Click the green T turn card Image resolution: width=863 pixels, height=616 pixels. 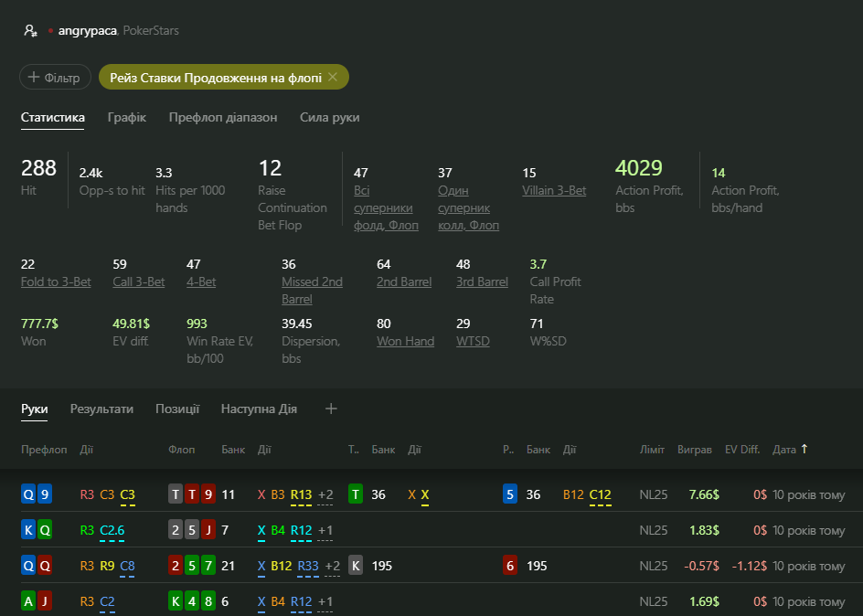tap(356, 494)
